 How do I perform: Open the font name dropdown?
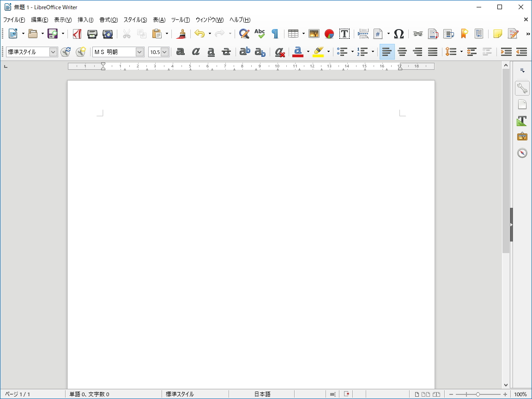coord(139,52)
